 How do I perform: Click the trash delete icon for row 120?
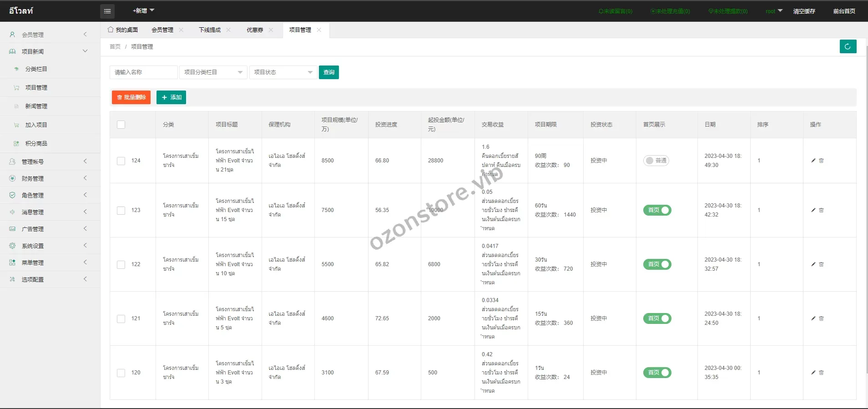pos(821,373)
